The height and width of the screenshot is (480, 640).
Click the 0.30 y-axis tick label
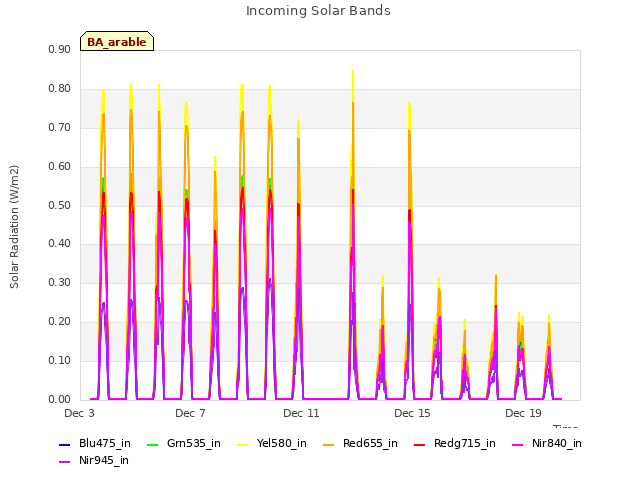60,282
